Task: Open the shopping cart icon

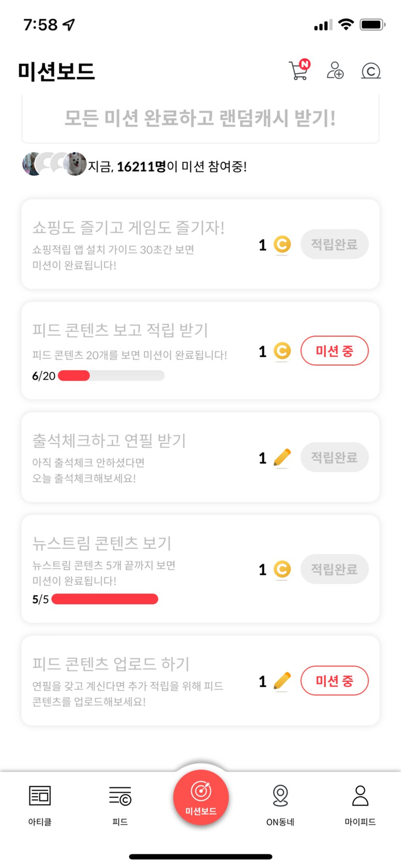Action: coord(298,71)
